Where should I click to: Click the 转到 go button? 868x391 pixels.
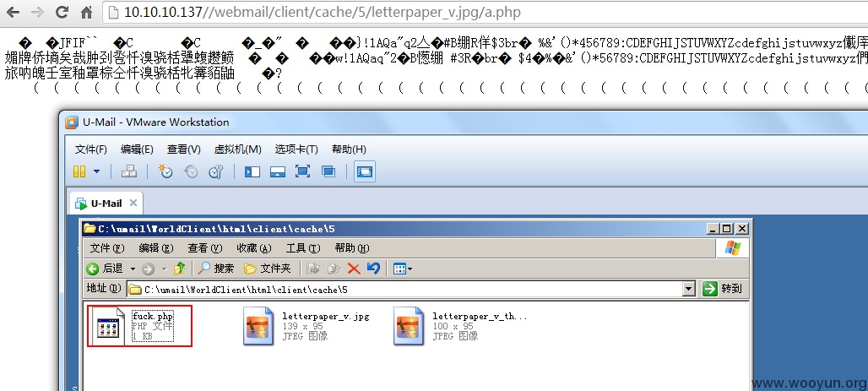click(x=723, y=289)
